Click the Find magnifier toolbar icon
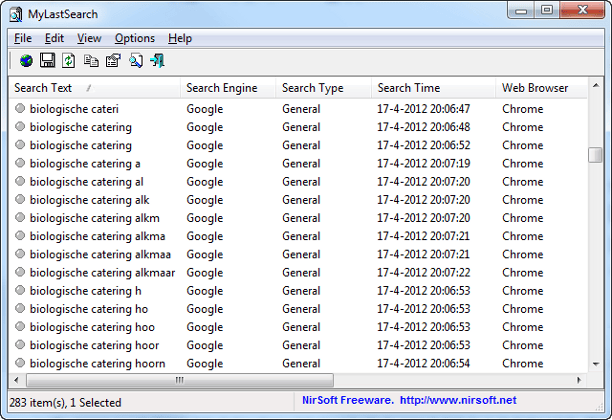Image resolution: width=612 pixels, height=420 pixels. (135, 62)
